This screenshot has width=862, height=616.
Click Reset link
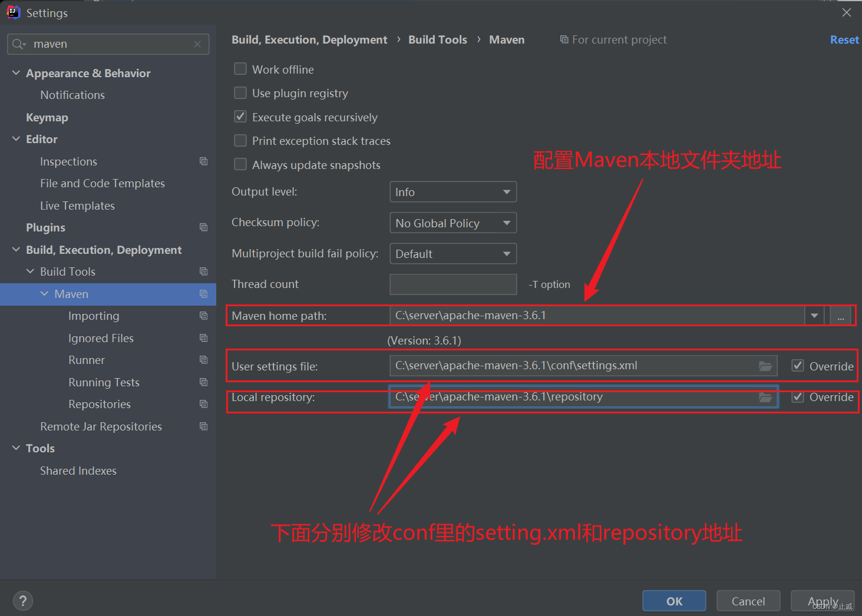click(x=844, y=39)
